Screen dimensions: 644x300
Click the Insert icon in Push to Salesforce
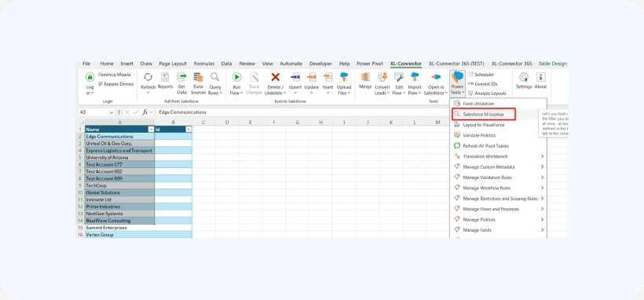click(327, 77)
